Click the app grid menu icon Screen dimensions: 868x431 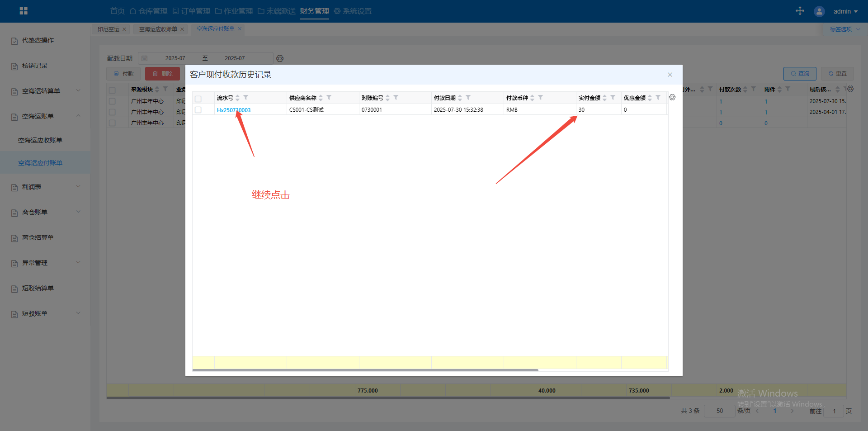coord(24,11)
